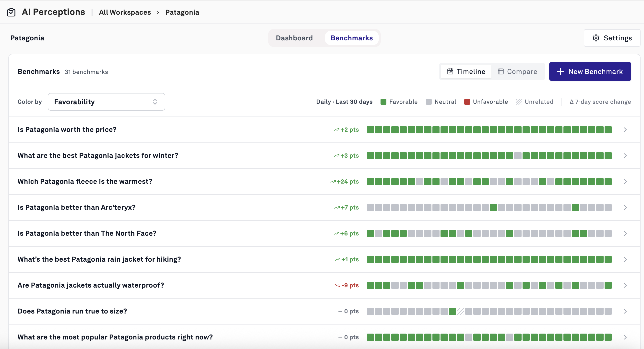Click the trend-up icon beside +24 pts
Screen dimensions: 644x349
click(x=333, y=182)
